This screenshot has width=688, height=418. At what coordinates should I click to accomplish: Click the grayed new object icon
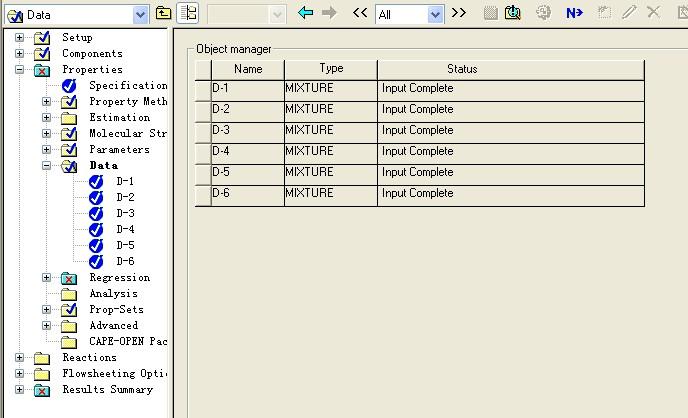pos(604,13)
